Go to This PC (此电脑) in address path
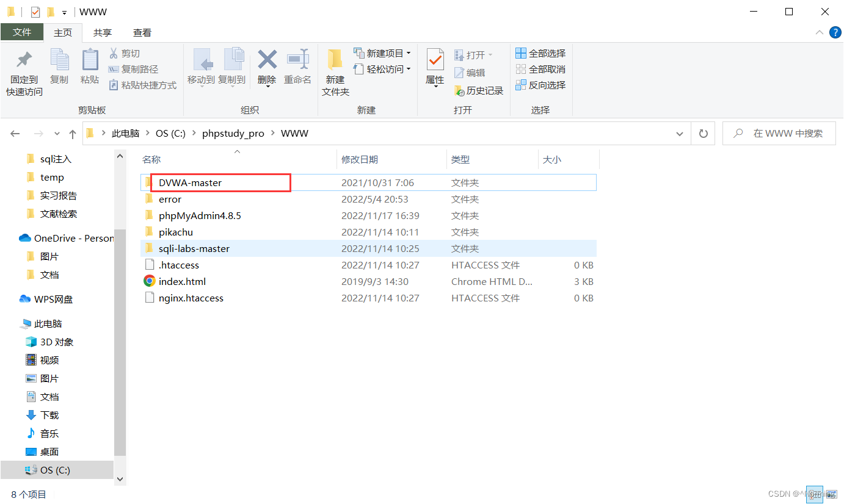Image resolution: width=844 pixels, height=504 pixels. pos(126,134)
